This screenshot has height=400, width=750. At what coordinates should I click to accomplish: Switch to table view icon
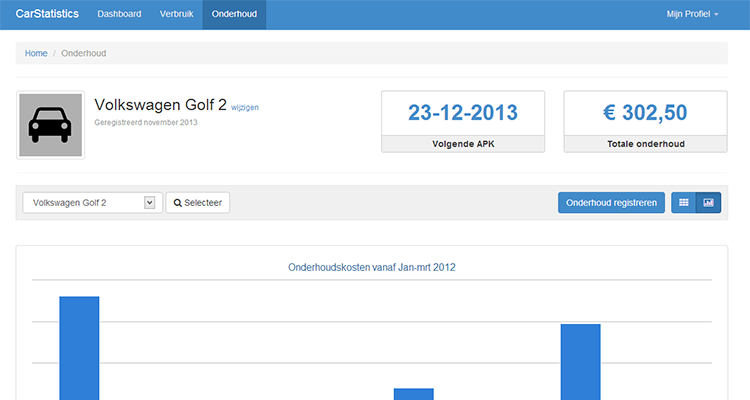tap(684, 203)
